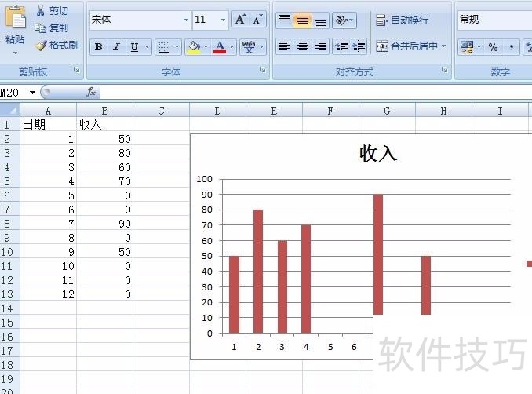
Task: Open the font name dropdown 宋体
Action: point(186,20)
